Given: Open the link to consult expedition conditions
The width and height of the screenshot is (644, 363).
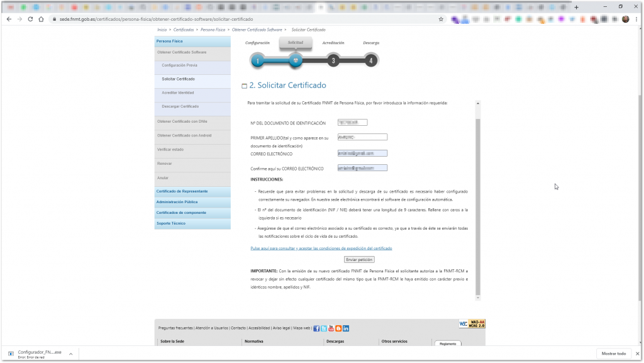Looking at the screenshot, I should [x=321, y=249].
